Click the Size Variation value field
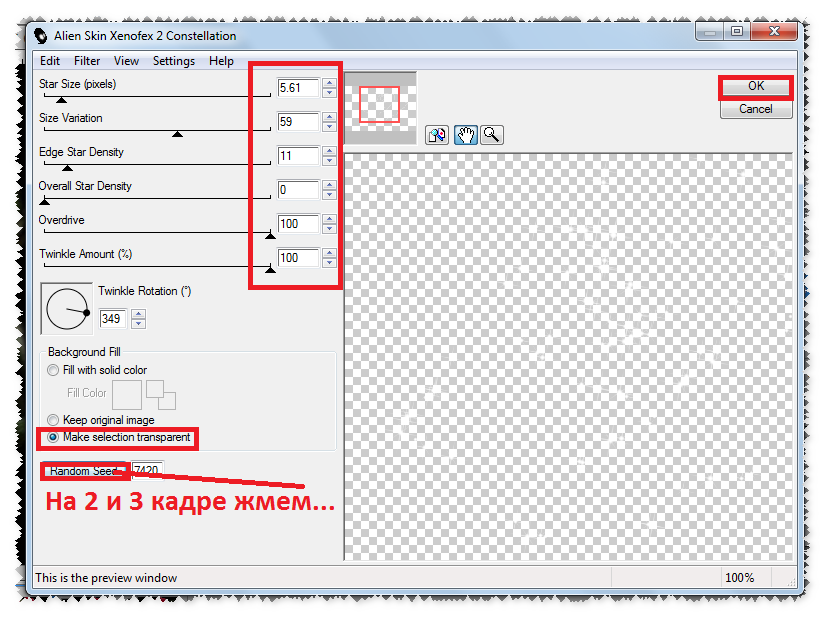Viewport: 826px width, 618px height. [x=298, y=122]
